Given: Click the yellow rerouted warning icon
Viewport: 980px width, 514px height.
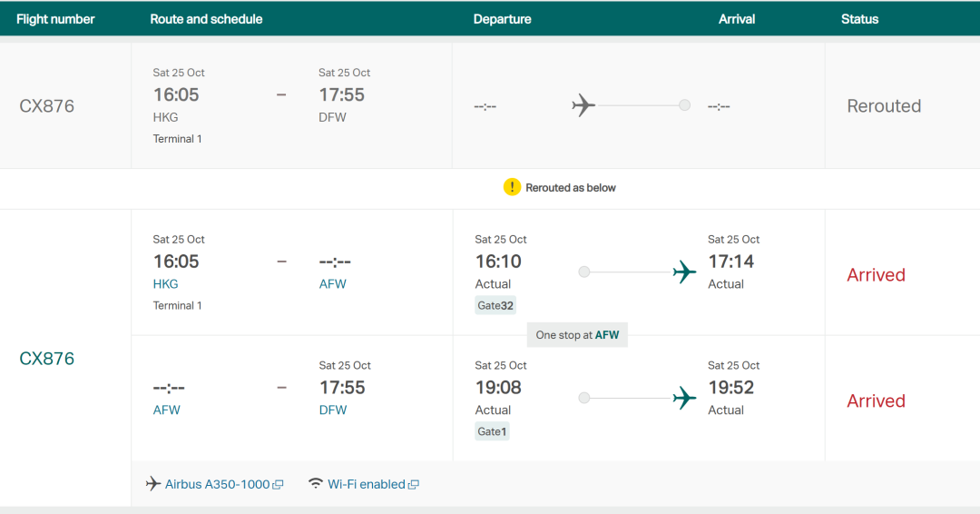Looking at the screenshot, I should coord(512,187).
